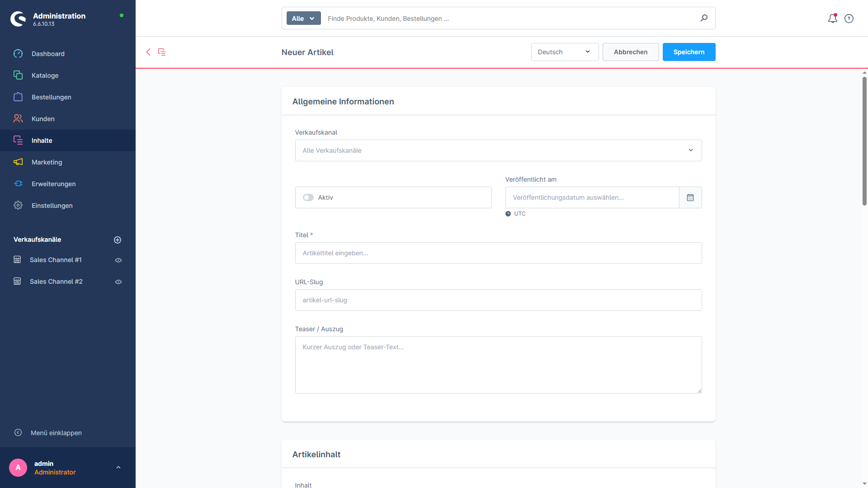Click the URL-Slug input field
Screen dimensions: 868x488
(x=498, y=300)
